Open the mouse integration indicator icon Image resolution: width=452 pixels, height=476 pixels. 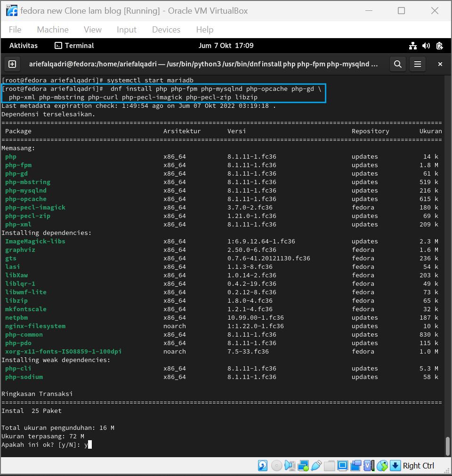382,465
